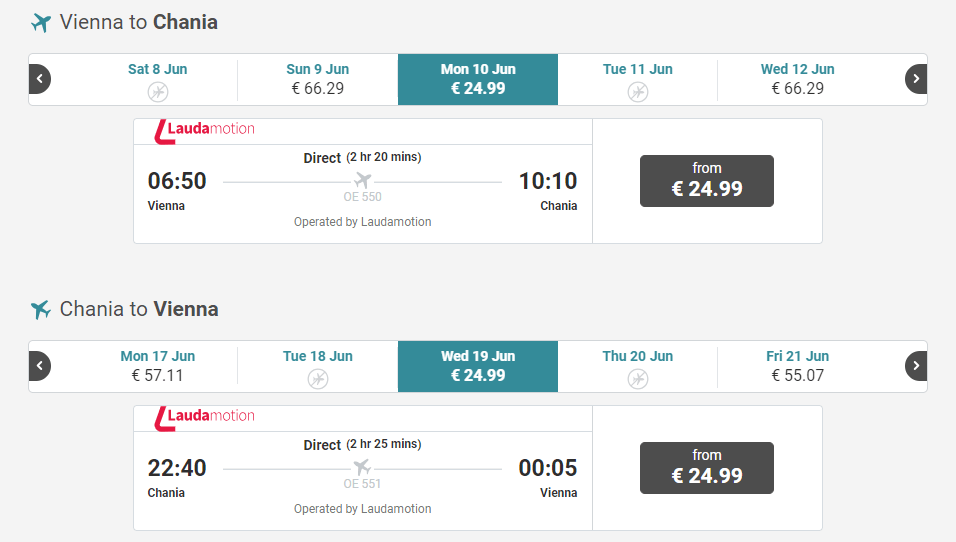Select Mon 17 Jun return date
The image size is (956, 542).
pyautogui.click(x=158, y=366)
